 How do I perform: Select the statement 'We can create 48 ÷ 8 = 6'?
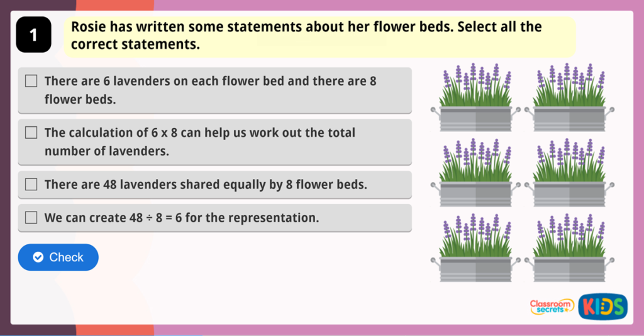(182, 218)
